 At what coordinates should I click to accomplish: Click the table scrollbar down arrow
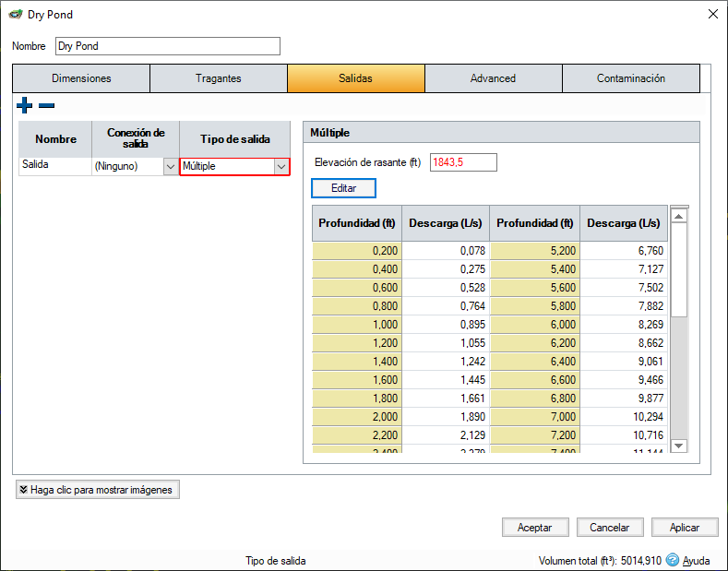click(x=679, y=446)
